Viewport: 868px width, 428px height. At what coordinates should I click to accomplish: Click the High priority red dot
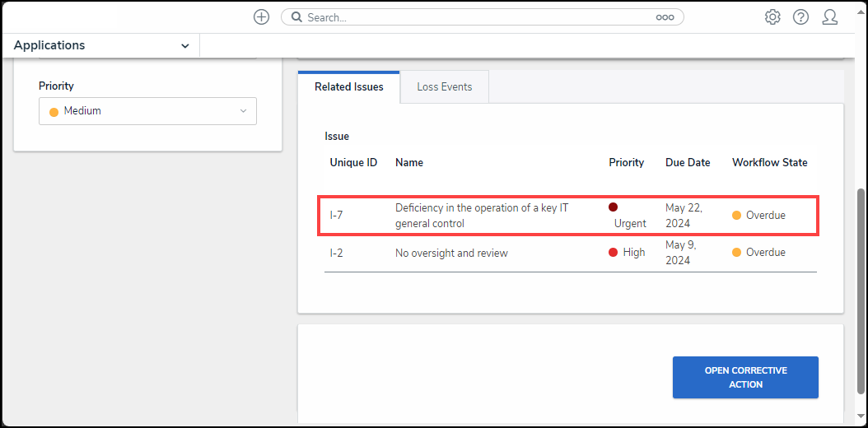tap(613, 253)
